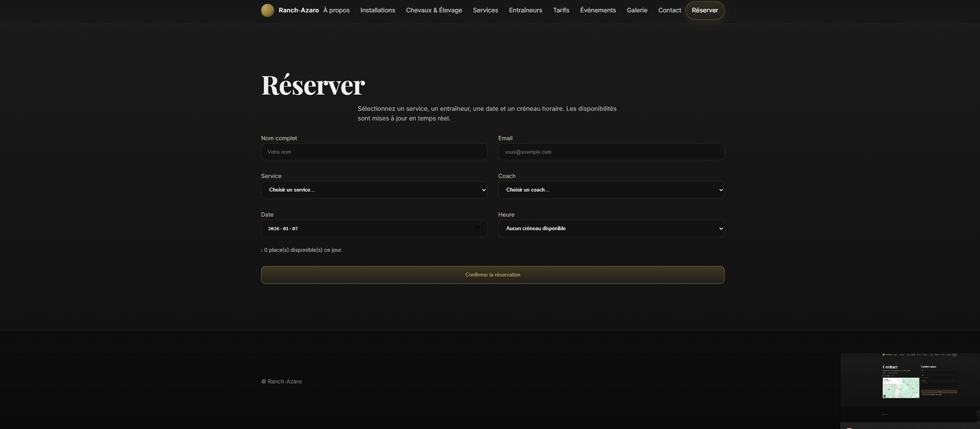This screenshot has width=980, height=429.
Task: Click the Réserver page heading
Action: pos(313,85)
